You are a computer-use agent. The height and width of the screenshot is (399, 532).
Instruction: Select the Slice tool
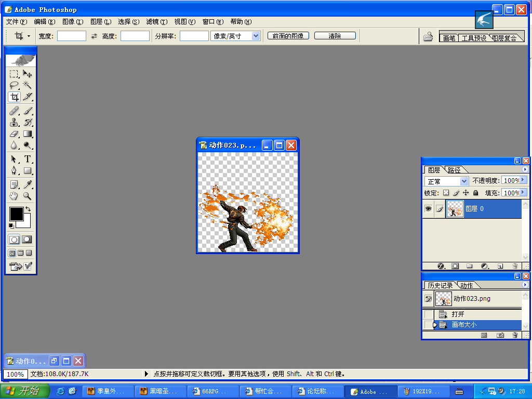27,97
